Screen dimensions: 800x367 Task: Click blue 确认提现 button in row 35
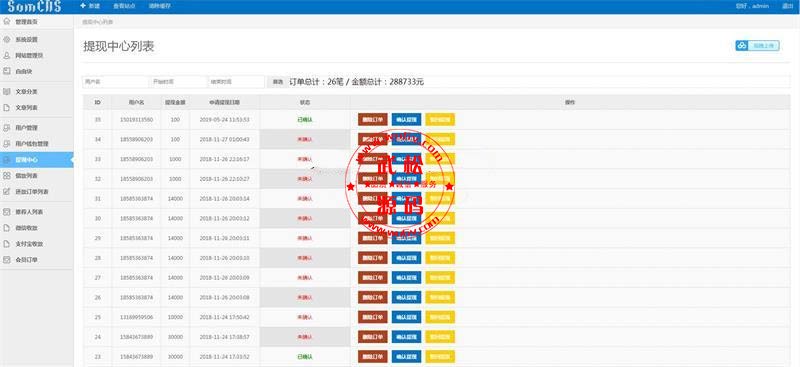coord(406,119)
